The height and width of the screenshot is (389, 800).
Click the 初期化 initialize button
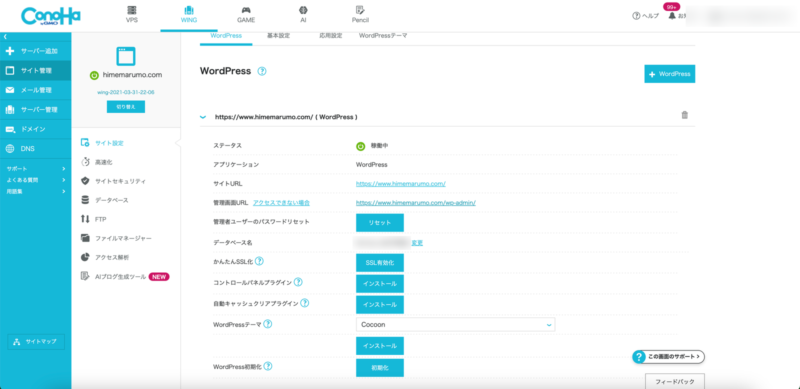click(380, 368)
